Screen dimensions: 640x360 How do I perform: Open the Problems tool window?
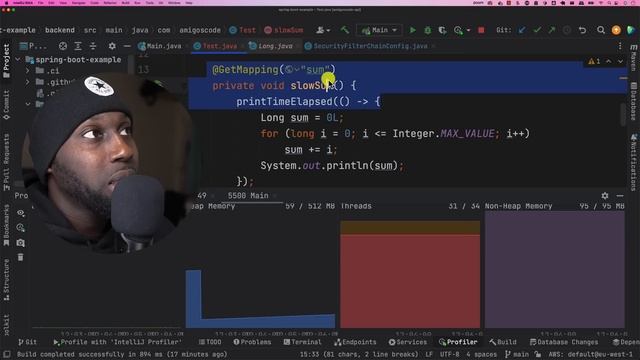(252, 342)
